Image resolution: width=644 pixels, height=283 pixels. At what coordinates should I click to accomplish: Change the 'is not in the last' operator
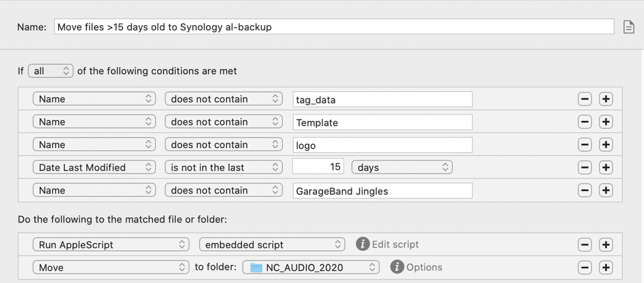tap(223, 167)
